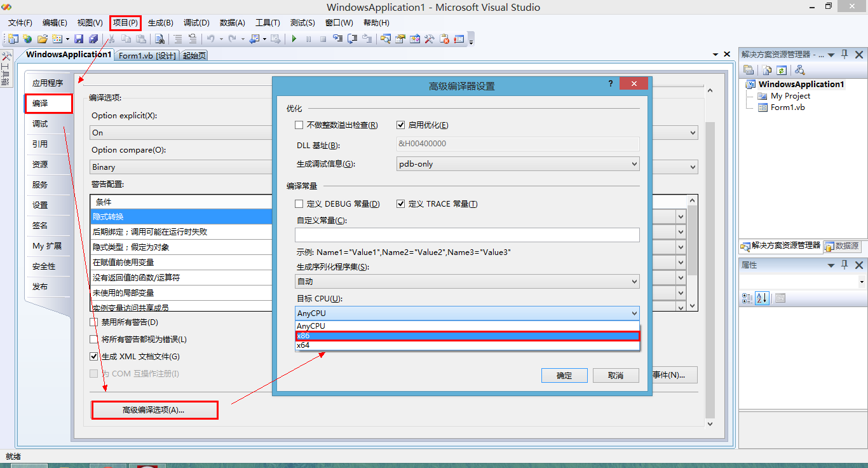This screenshot has height=468, width=868.
Task: Click the Step Over debug icon
Action: pyautogui.click(x=353, y=39)
